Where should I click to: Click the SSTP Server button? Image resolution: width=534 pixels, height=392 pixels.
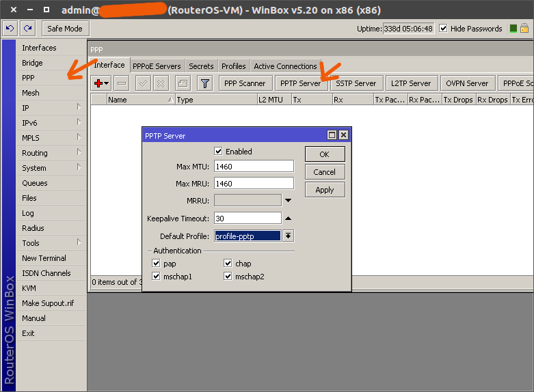click(356, 83)
